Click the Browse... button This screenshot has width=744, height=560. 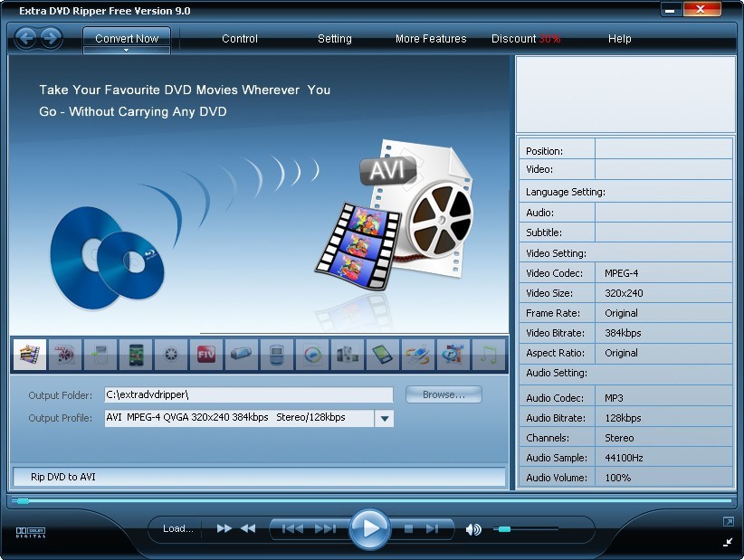point(444,394)
